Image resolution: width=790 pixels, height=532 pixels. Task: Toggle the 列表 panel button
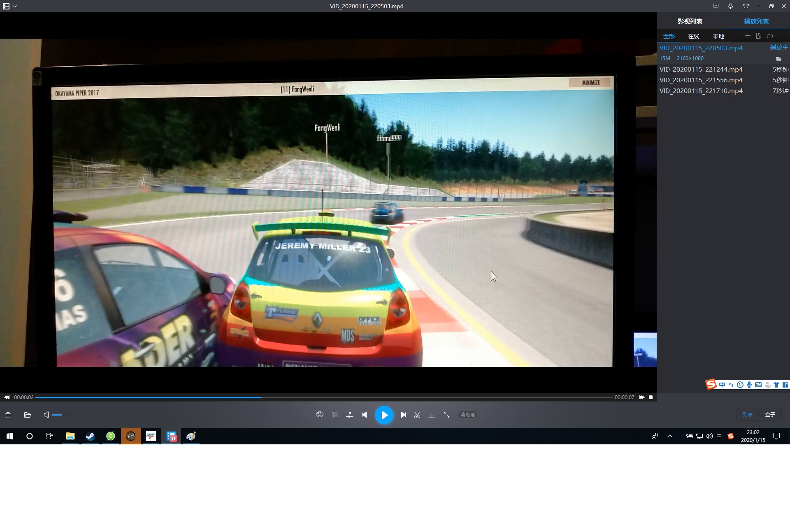coord(748,415)
